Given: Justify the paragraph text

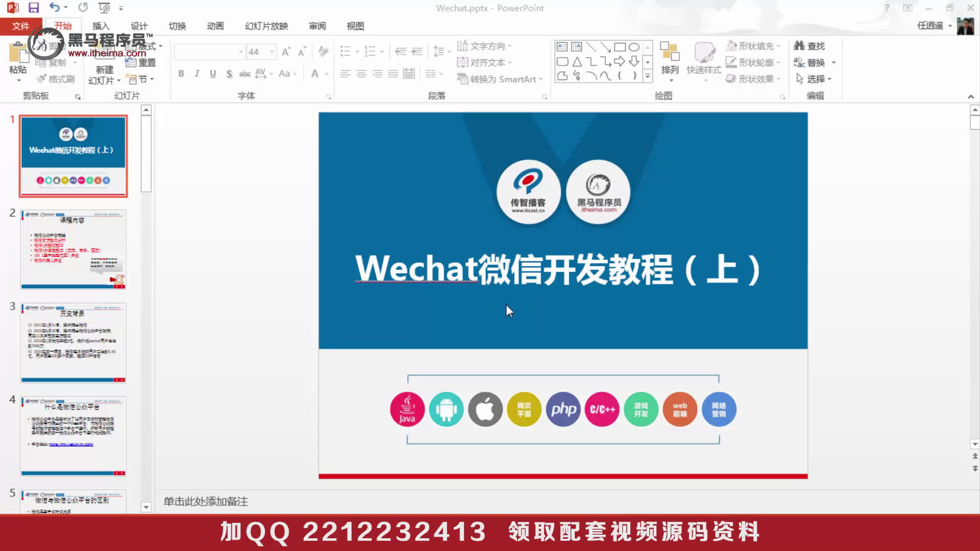Looking at the screenshot, I should pyautogui.click(x=393, y=74).
